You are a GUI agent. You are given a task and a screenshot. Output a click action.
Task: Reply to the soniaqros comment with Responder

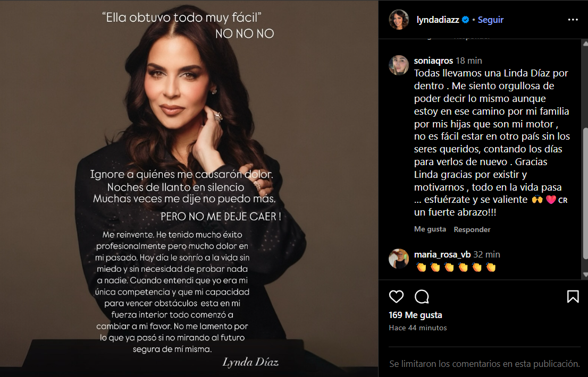click(x=472, y=229)
